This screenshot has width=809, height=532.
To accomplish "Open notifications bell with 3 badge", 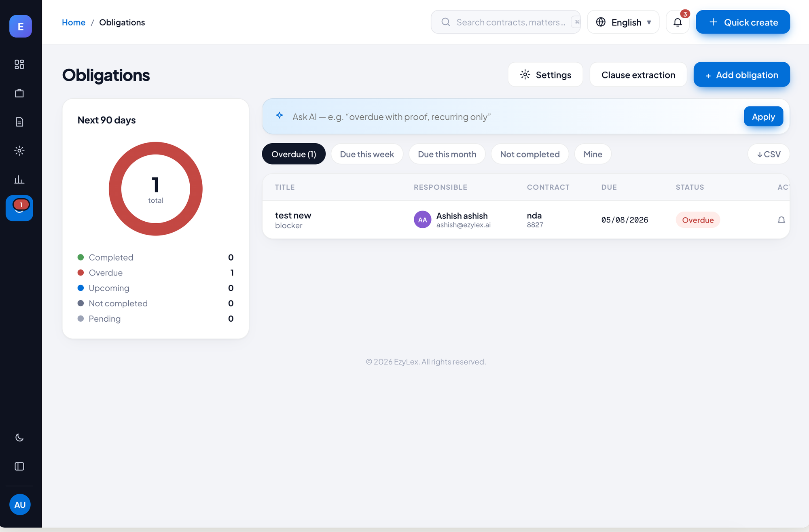I will click(x=678, y=22).
